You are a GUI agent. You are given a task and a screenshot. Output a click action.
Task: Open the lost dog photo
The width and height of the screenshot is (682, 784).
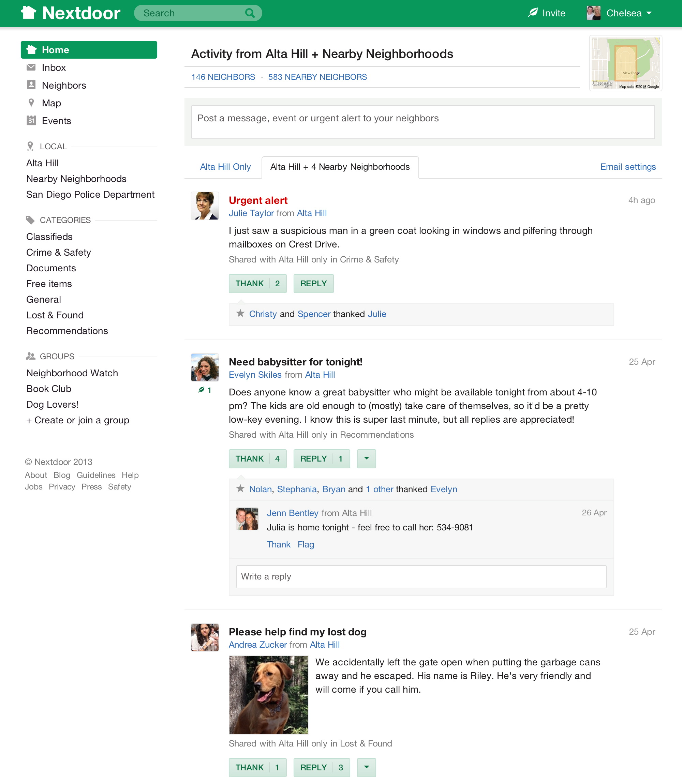coord(268,695)
